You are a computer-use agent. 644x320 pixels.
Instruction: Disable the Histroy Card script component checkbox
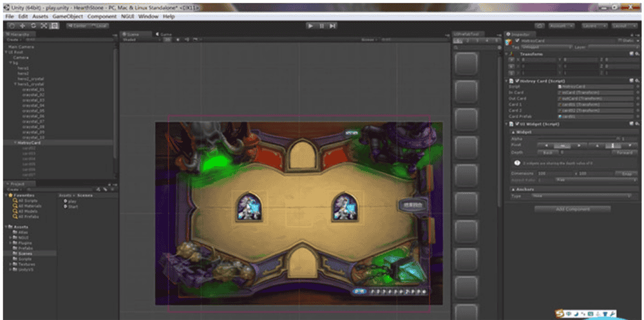pos(517,81)
